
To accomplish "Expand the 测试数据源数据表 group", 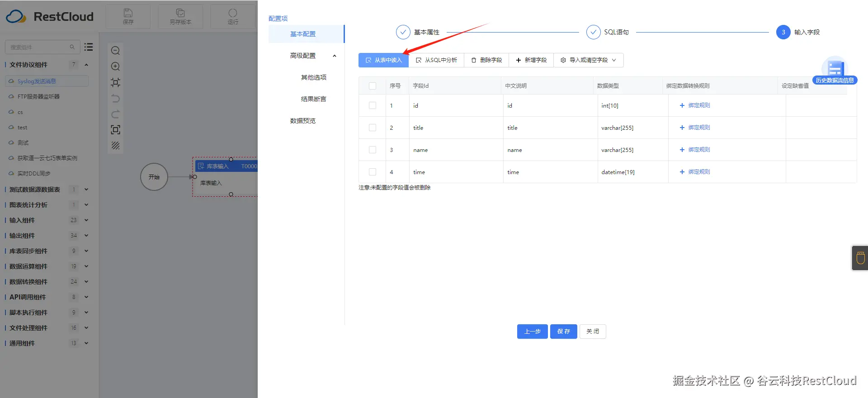I will pos(86,190).
